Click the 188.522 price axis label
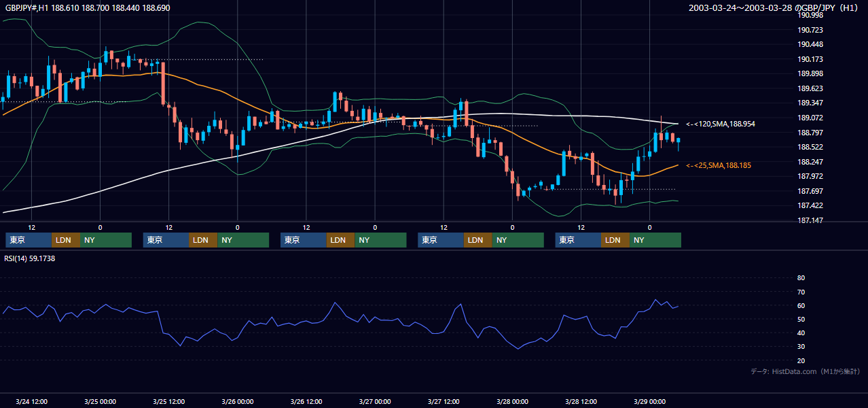 pos(811,147)
